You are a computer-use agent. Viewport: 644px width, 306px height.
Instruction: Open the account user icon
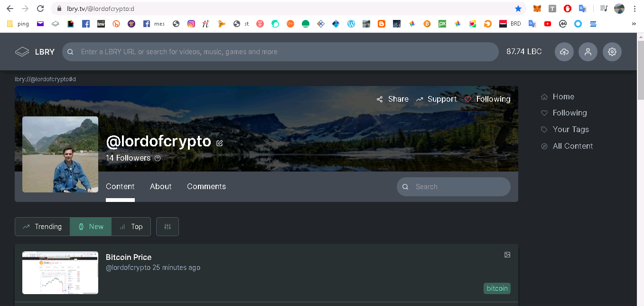(588, 52)
